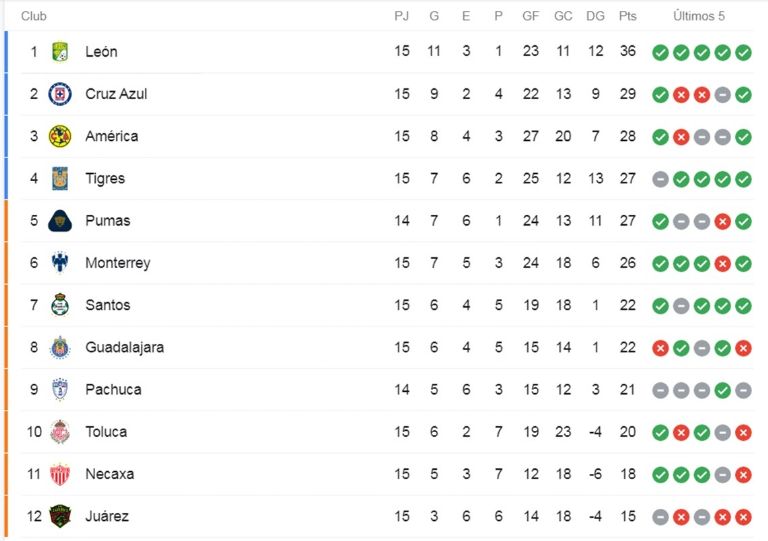Select the Guadalajara team name
This screenshot has height=541, width=768.
(x=124, y=348)
